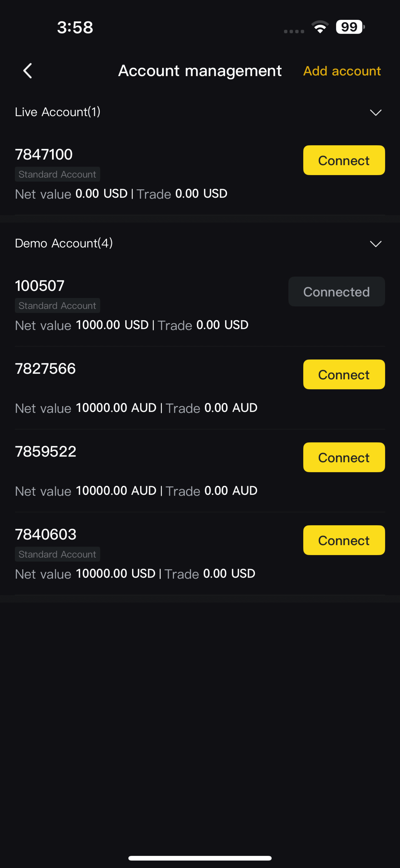This screenshot has height=868, width=400.
Task: Open Add account link
Action: tap(342, 71)
